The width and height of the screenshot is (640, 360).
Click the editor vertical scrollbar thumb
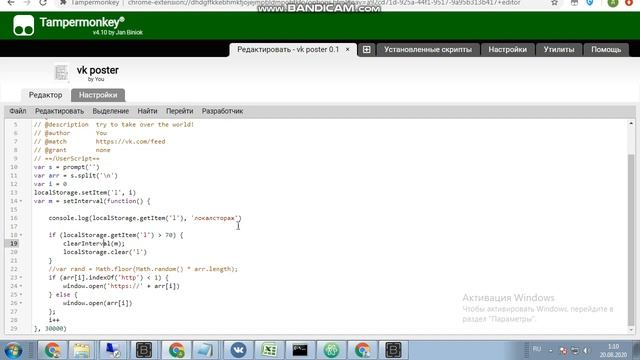(x=631, y=239)
